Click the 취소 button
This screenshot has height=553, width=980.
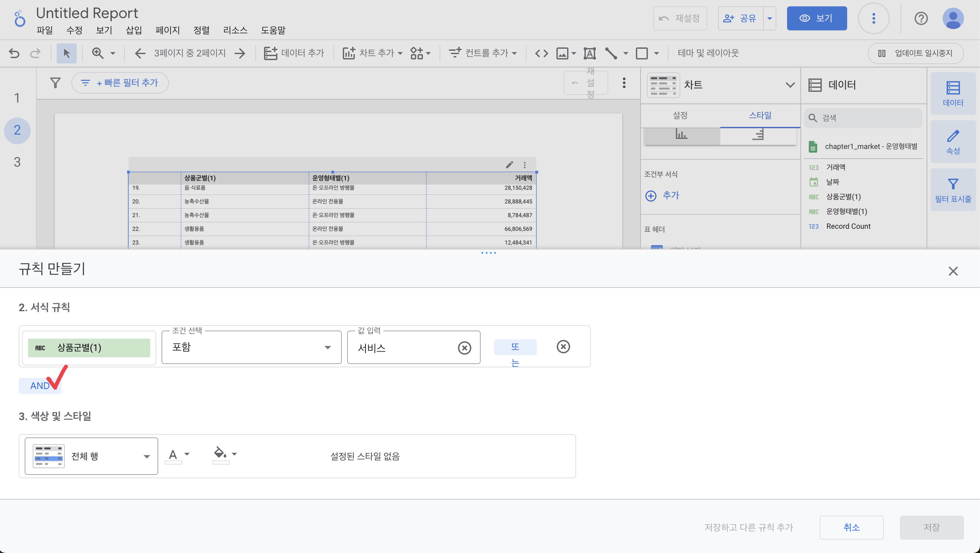point(851,527)
